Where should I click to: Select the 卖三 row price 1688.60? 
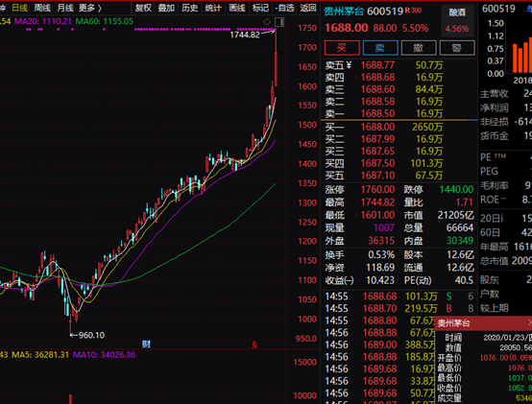[x=377, y=89]
